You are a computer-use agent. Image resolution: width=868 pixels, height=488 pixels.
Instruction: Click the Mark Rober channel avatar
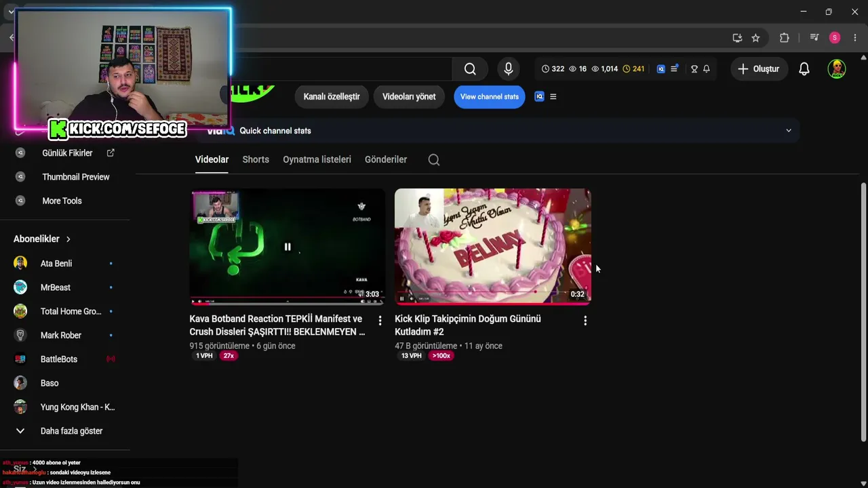(x=20, y=335)
